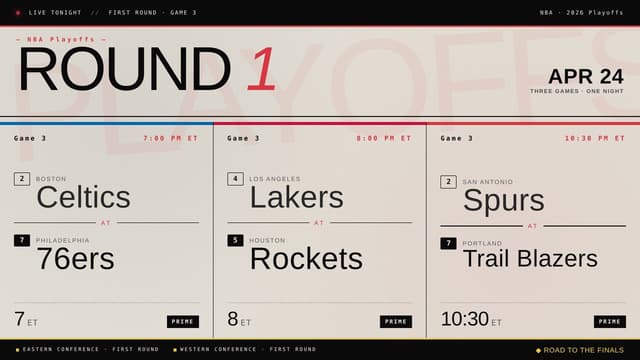640x360 pixels.
Task: Click 'Game 3' label on Celtics card
Action: click(x=30, y=138)
